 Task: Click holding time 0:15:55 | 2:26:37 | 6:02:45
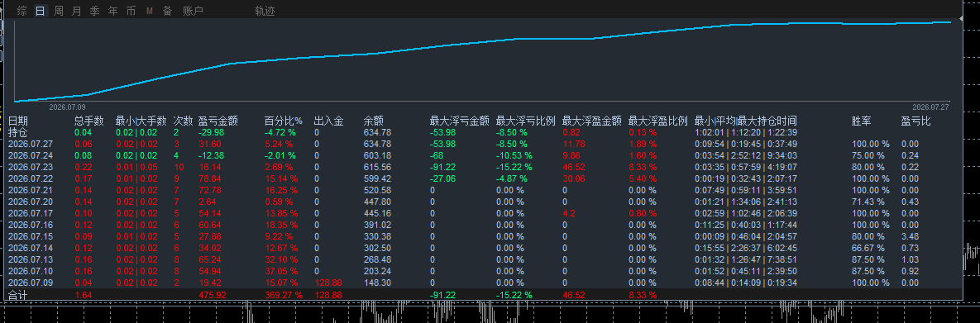tap(746, 247)
